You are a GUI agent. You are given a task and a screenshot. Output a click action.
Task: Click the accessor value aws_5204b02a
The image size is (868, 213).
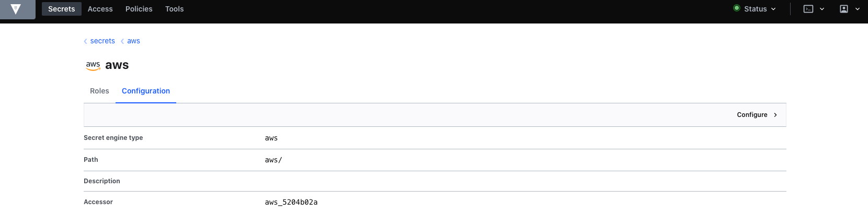point(291,202)
